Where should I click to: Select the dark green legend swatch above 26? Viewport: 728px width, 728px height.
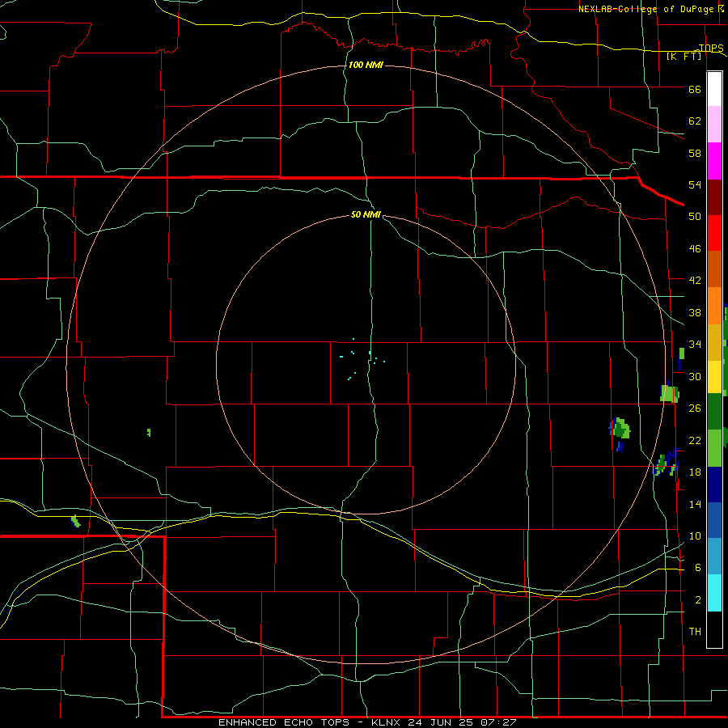[714, 412]
